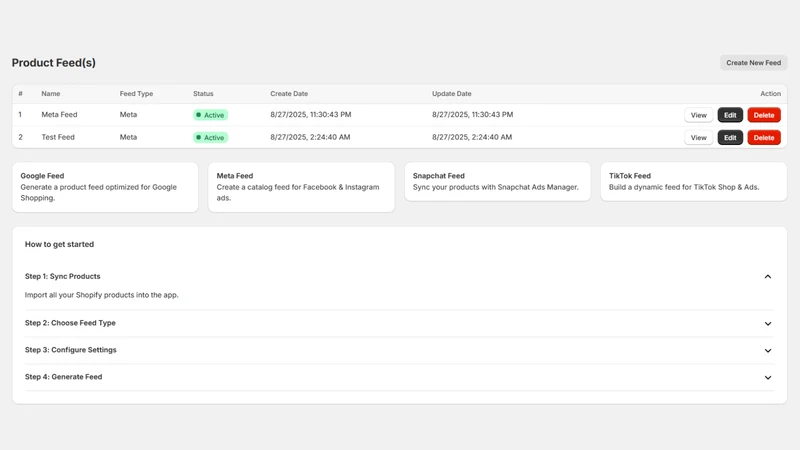Expand Step 2: Choose Feed Type chevron
Screen dimensions: 800x450
click(x=767, y=323)
